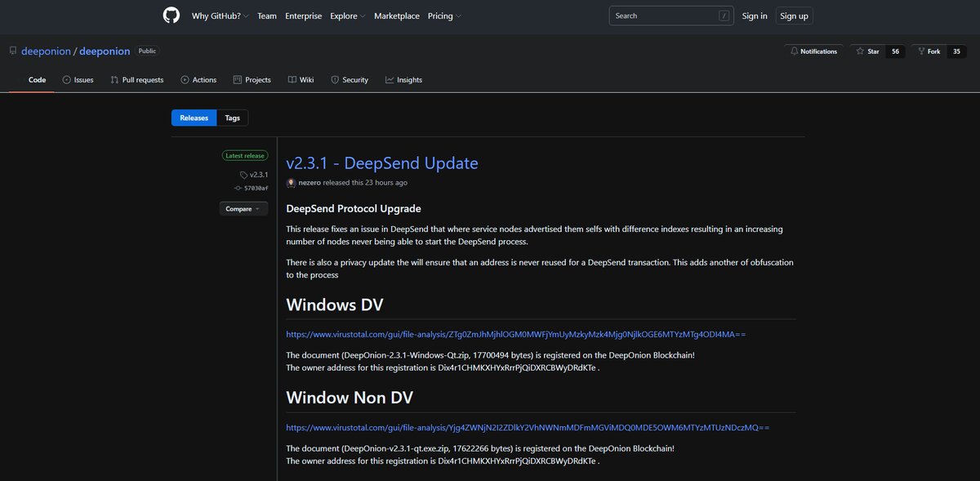980x481 pixels.
Task: Click the Sign in link
Action: click(x=755, y=16)
